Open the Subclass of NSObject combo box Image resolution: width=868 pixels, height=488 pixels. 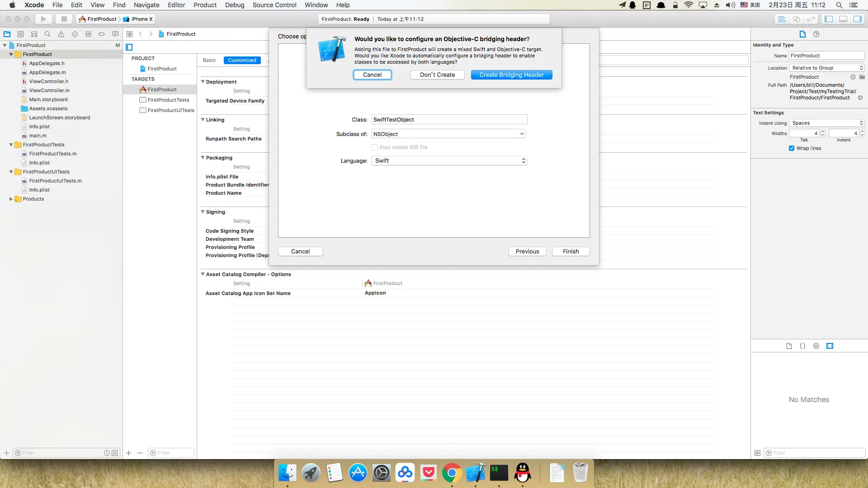[x=522, y=134]
